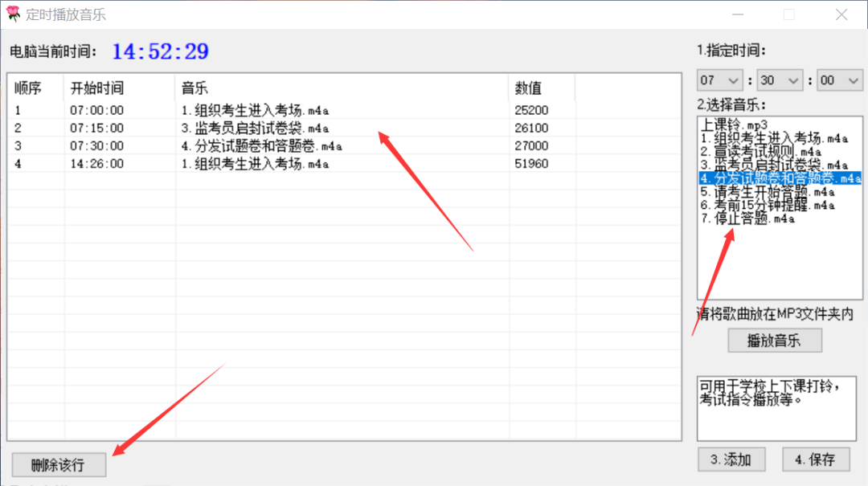Click the value cell 27000
The height and width of the screenshot is (486, 868).
(531, 145)
